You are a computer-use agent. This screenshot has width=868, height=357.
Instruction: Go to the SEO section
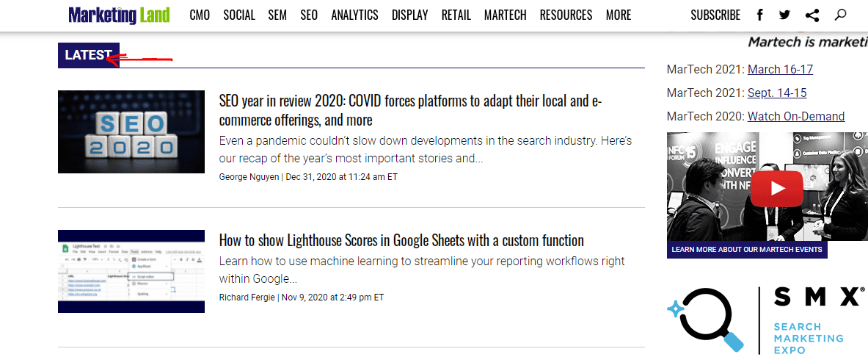pyautogui.click(x=309, y=15)
